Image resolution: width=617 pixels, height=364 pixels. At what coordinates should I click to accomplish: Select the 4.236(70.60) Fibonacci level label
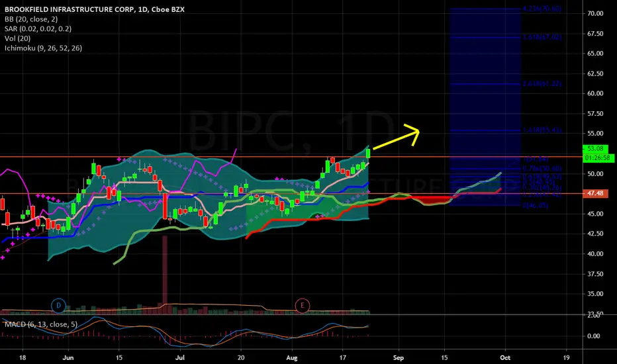tap(542, 8)
